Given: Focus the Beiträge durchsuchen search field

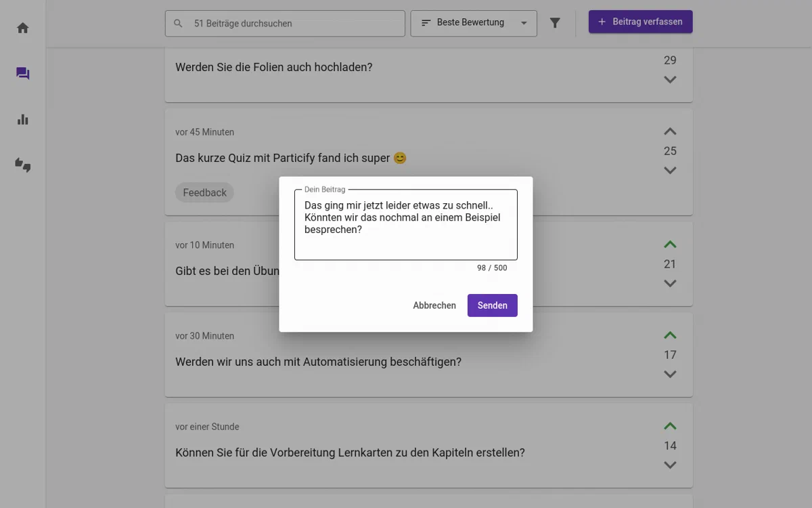Looking at the screenshot, I should tap(291, 23).
